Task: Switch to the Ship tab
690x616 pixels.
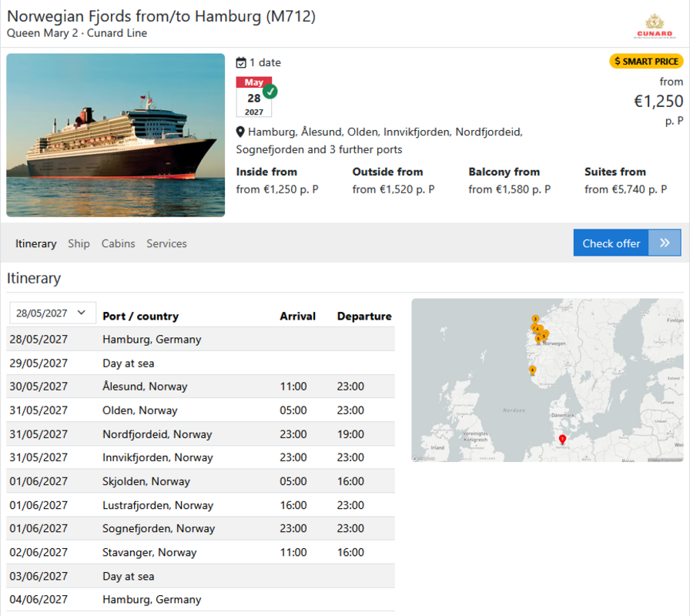Action: coord(79,243)
